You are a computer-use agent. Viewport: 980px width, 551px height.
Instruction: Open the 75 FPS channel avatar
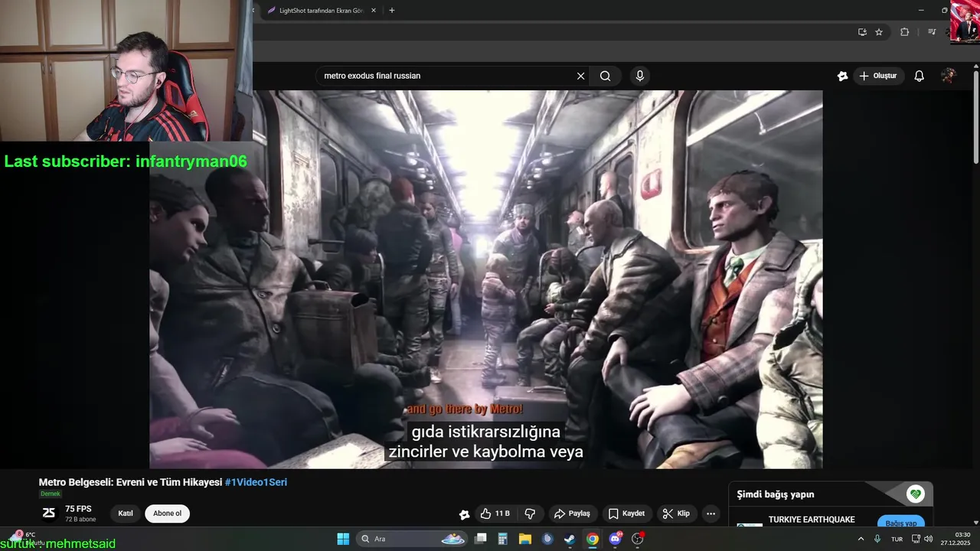[49, 514]
